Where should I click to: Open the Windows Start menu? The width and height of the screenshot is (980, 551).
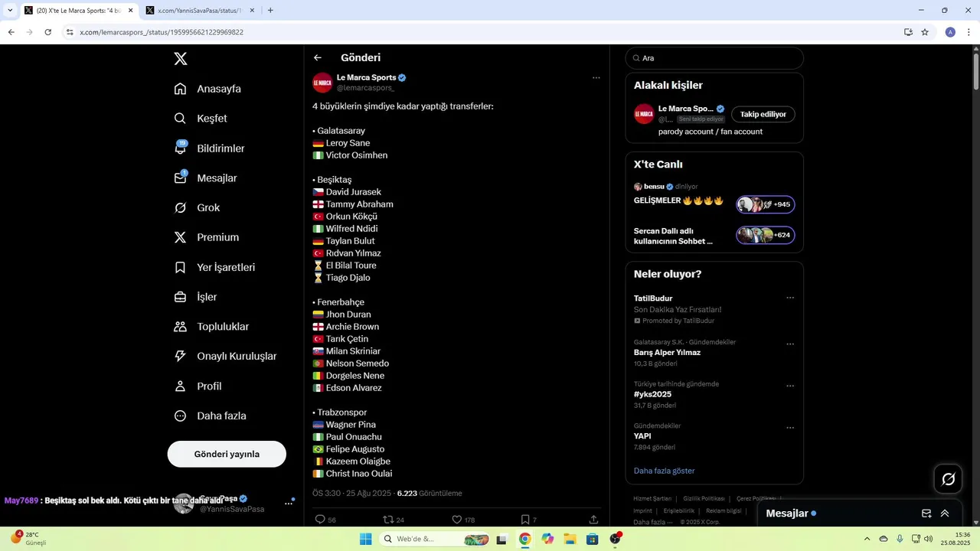[x=366, y=539]
